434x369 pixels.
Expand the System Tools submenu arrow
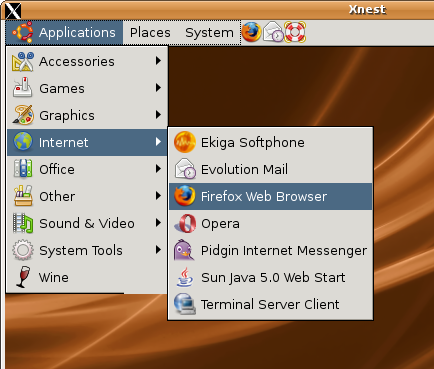coord(158,250)
